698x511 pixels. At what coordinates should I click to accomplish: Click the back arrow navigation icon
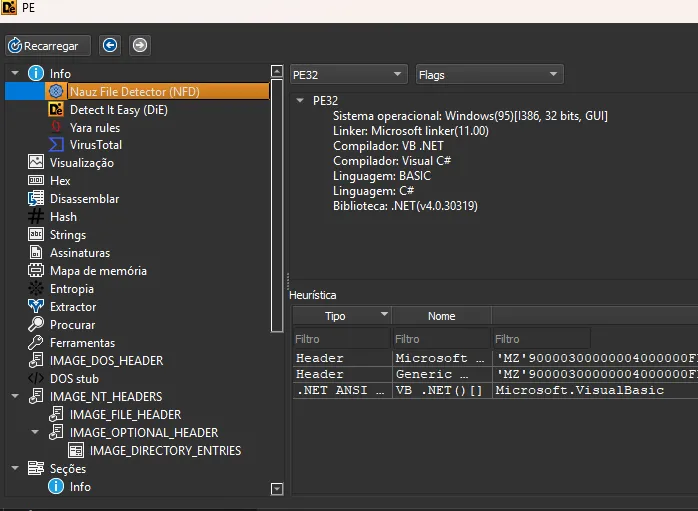click(109, 45)
